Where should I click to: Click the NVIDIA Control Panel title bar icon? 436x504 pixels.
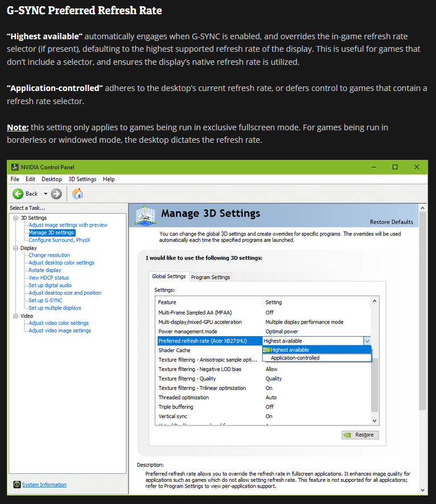[15, 167]
